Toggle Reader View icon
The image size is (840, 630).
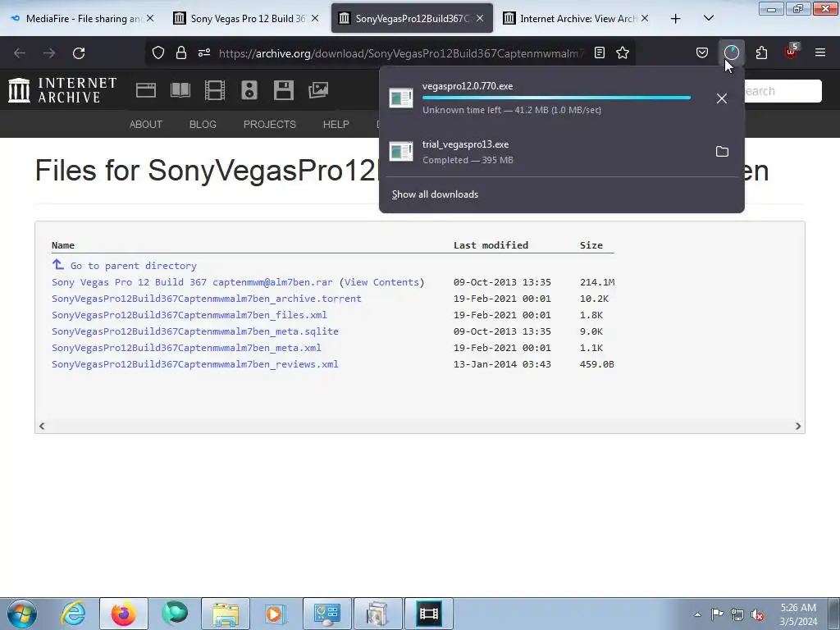tap(600, 52)
